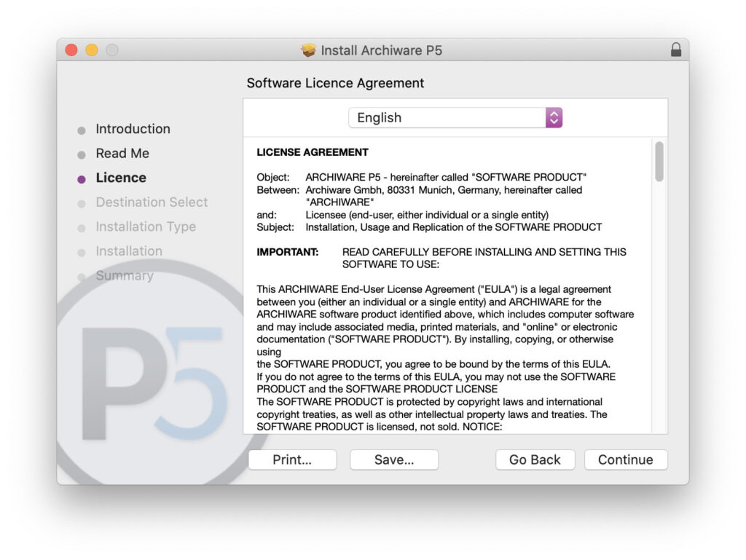Select the Introduction step in the sidebar
Screen dimensions: 746x560
click(x=133, y=129)
